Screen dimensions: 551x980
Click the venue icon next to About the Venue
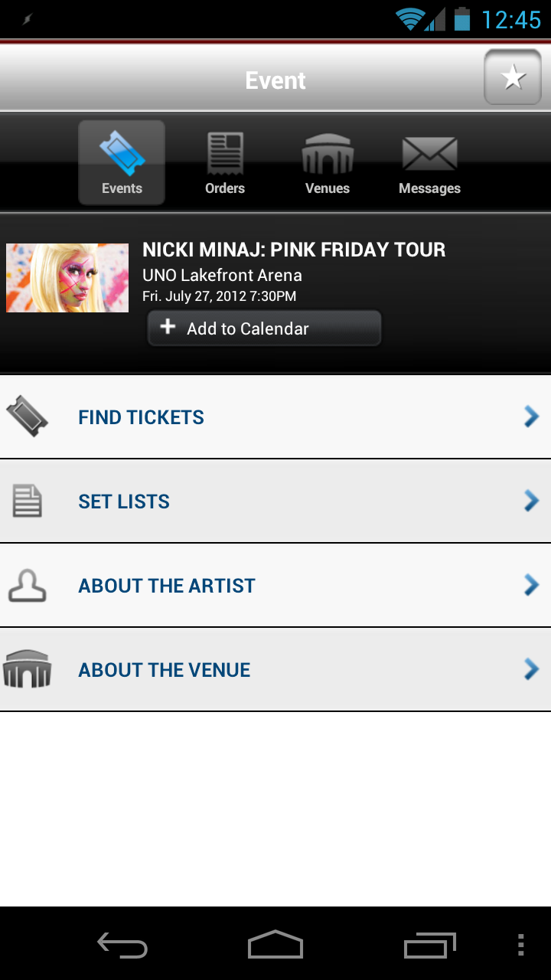pyautogui.click(x=28, y=669)
